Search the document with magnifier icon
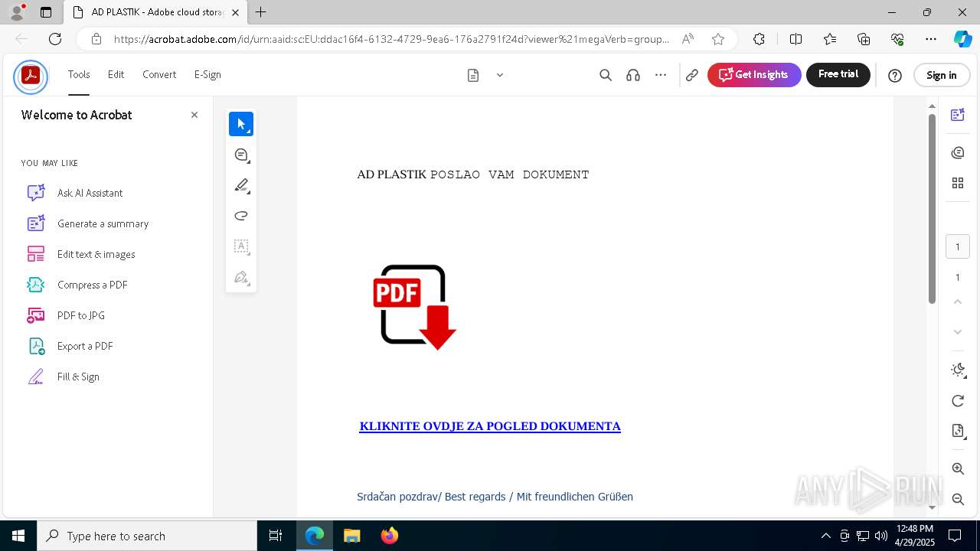The width and height of the screenshot is (980, 551). 606,75
